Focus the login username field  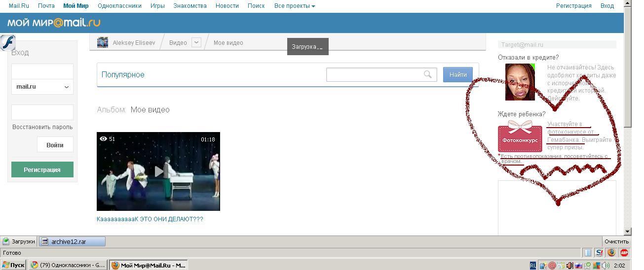42,71
